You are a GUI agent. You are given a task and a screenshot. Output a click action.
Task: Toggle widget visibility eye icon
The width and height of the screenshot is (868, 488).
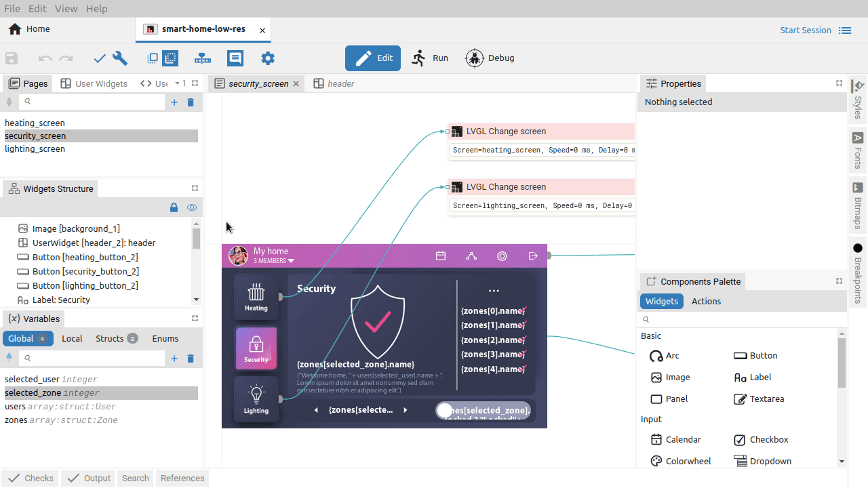(192, 207)
